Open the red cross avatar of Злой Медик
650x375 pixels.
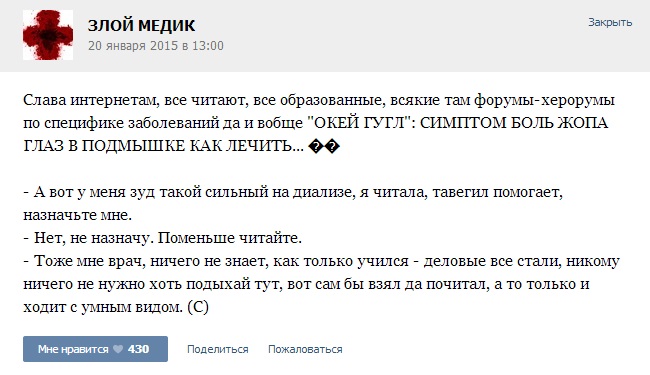point(48,35)
